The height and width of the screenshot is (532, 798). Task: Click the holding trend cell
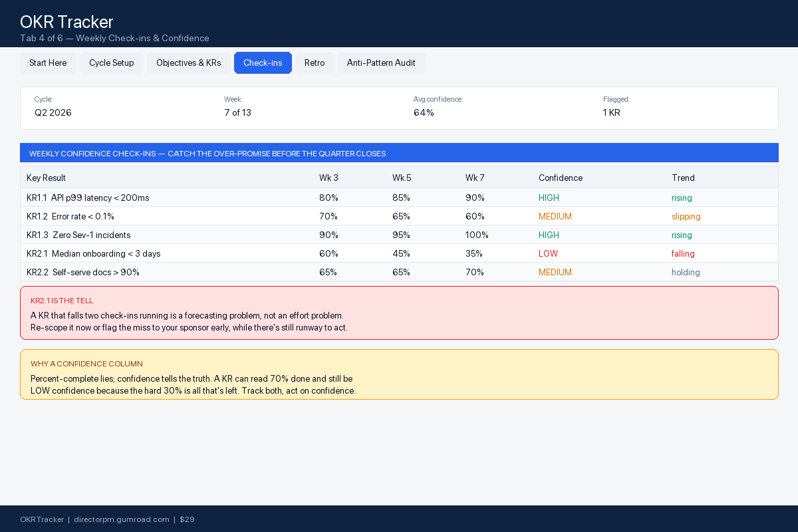coord(685,272)
